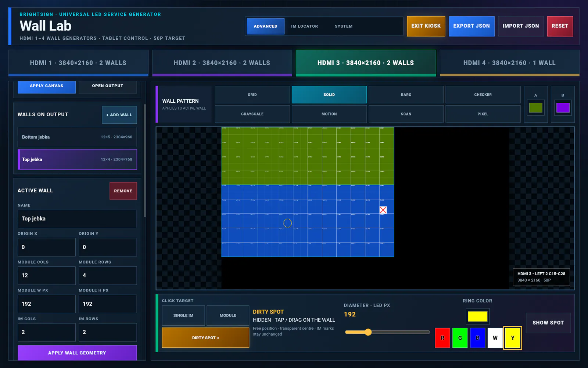Choose the Solid wall pattern
This screenshot has height=368, width=588.
coord(329,95)
